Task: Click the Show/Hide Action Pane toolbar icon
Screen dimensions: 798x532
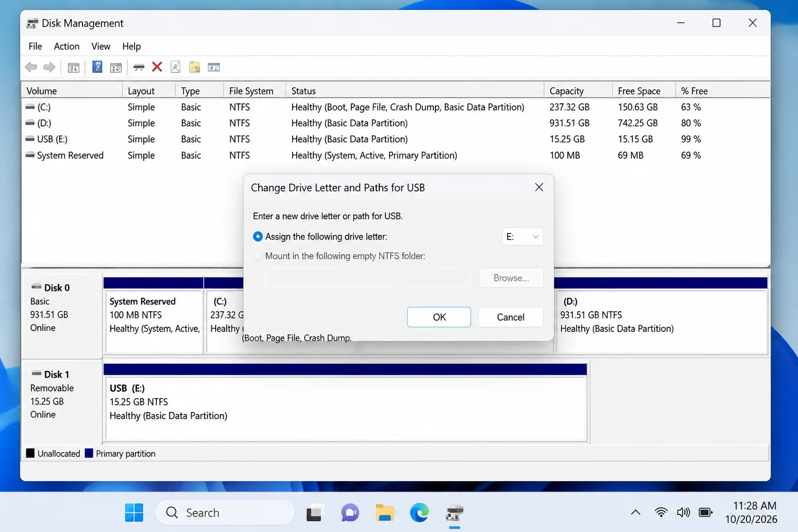Action: (x=116, y=67)
